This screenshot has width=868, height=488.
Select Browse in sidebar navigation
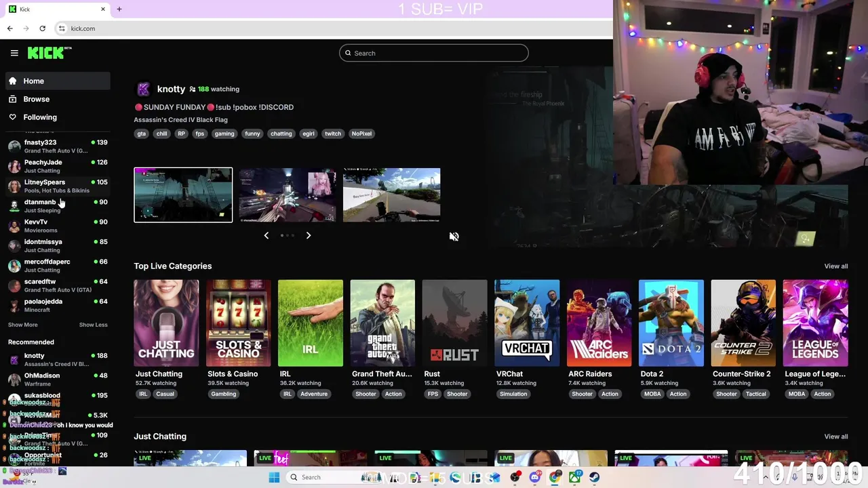(58, 99)
